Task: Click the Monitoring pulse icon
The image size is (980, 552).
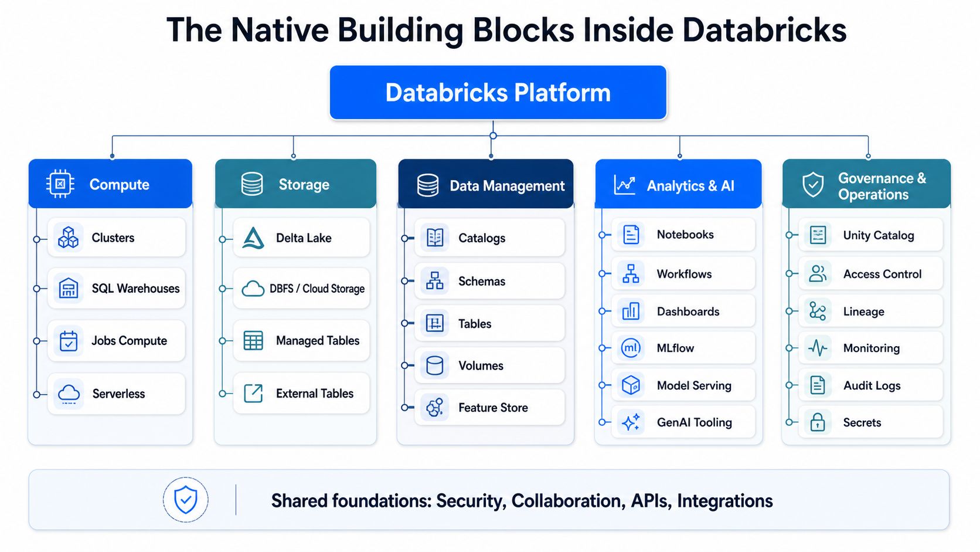Action: [x=818, y=348]
